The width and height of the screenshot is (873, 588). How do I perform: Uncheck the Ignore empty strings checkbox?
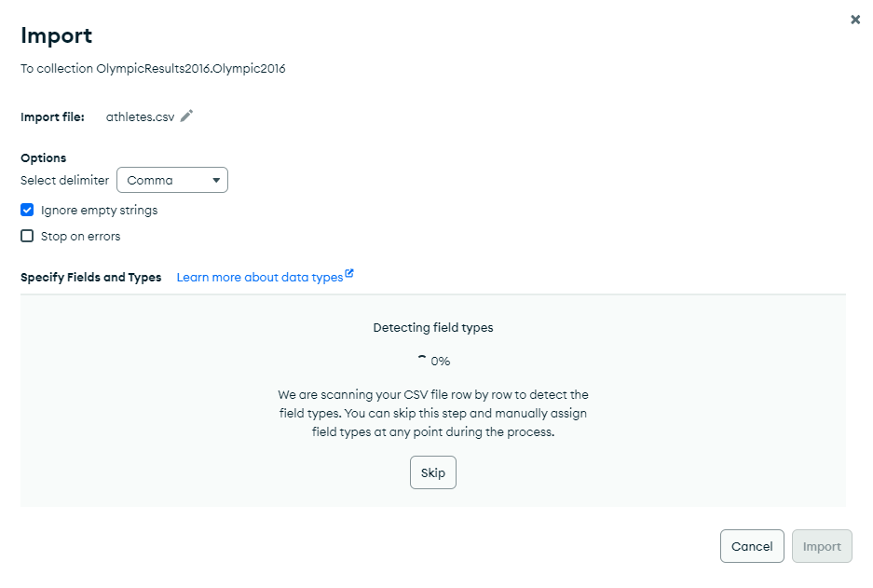(27, 210)
